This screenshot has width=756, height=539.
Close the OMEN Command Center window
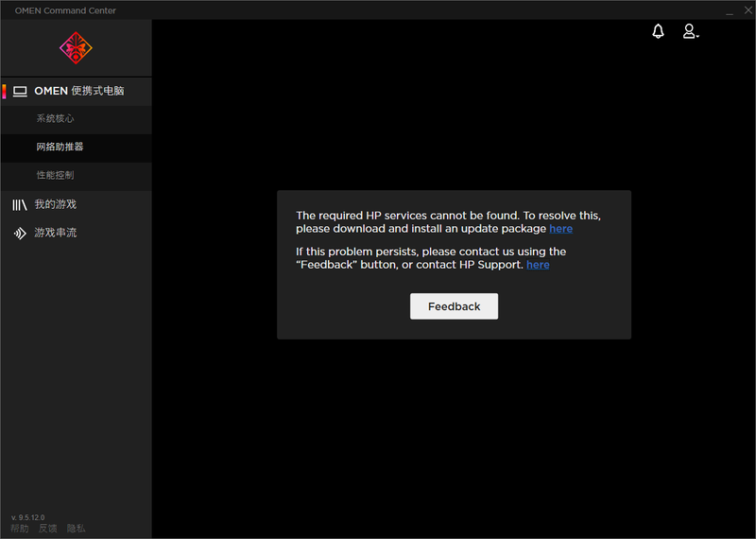(748, 10)
